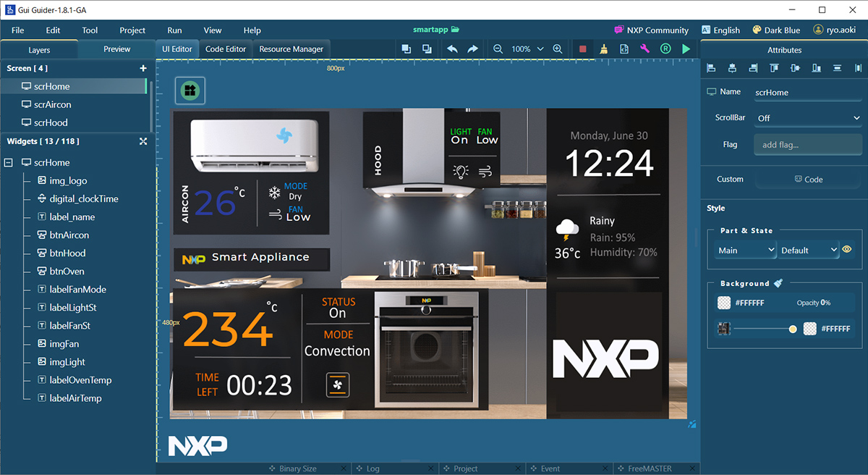Switch to the Resource Manager tab
This screenshot has width=868, height=475.
point(292,49)
